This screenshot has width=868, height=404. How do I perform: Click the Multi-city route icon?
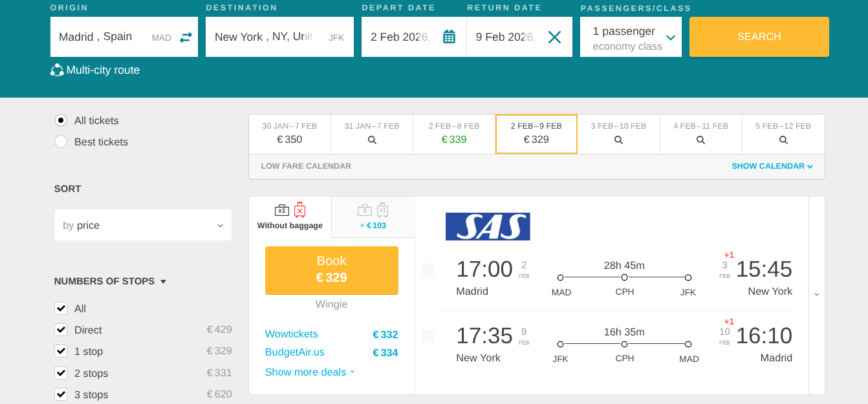tap(57, 70)
